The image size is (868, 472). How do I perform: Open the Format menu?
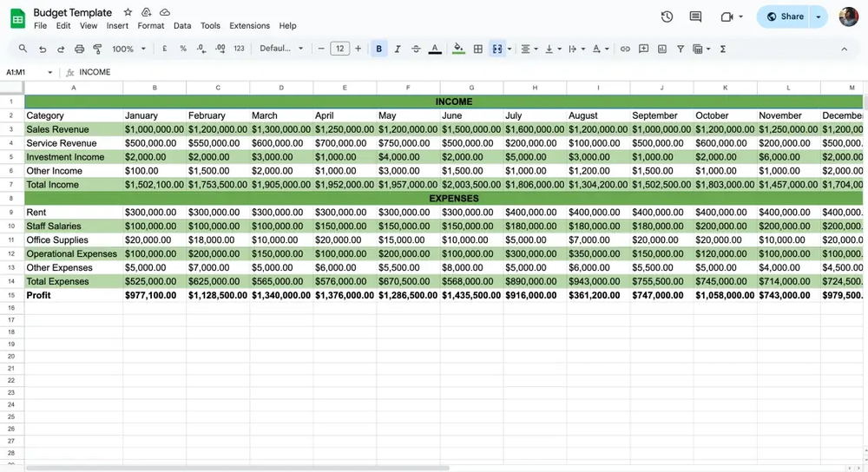pos(151,26)
